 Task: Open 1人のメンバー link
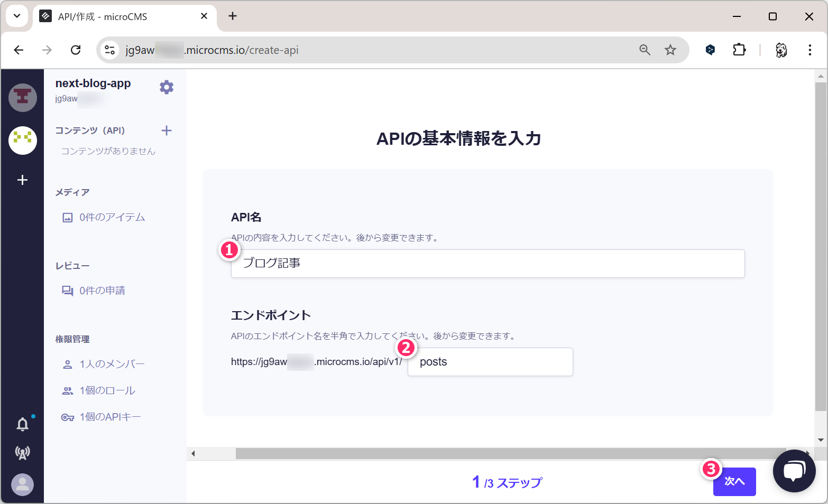(x=112, y=364)
